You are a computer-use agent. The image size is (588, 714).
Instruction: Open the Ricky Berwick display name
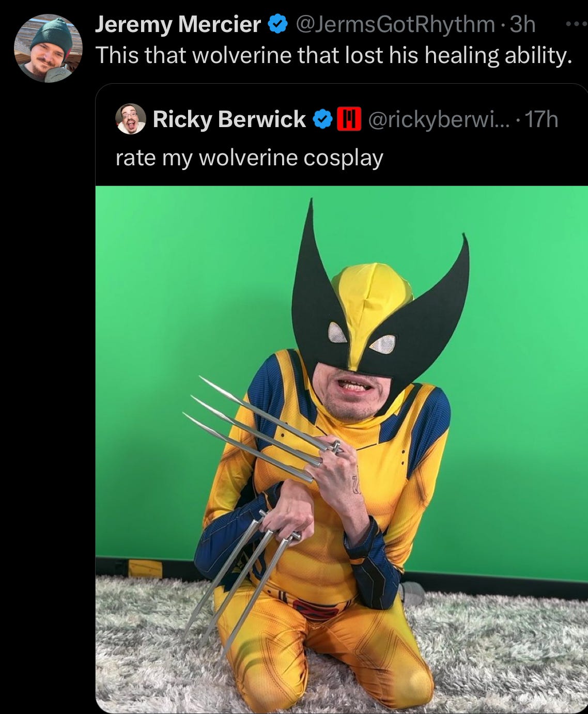tap(229, 119)
